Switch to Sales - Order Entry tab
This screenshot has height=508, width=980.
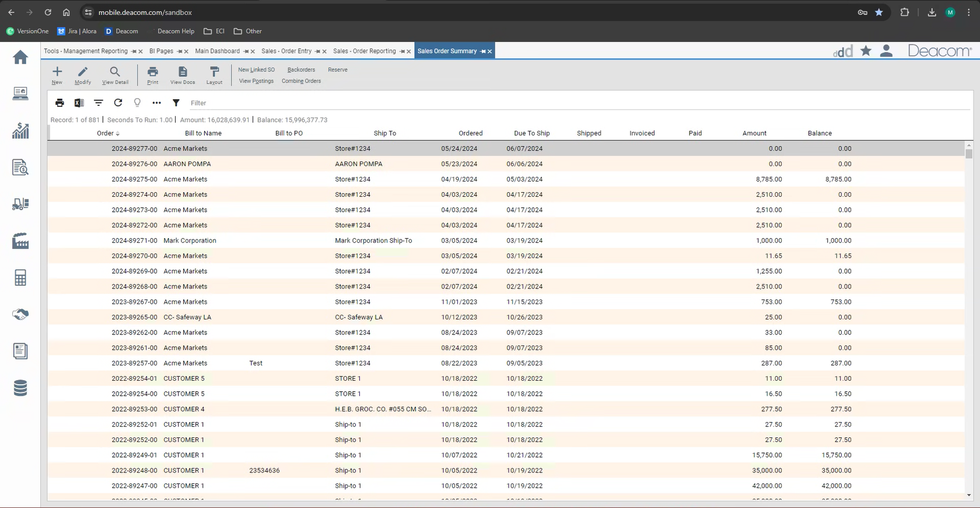pos(286,51)
